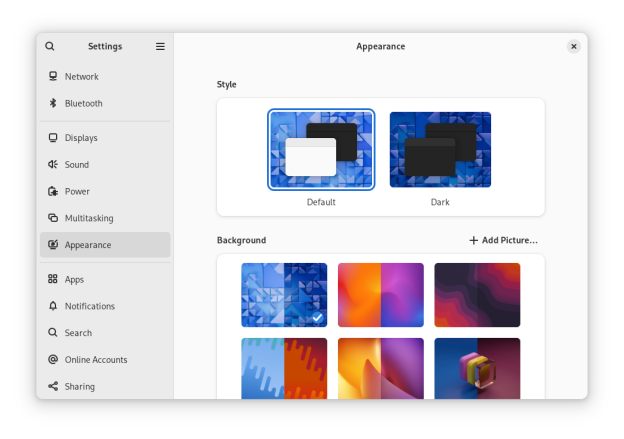
Task: Click the Displays monitor icon
Action: click(x=53, y=138)
